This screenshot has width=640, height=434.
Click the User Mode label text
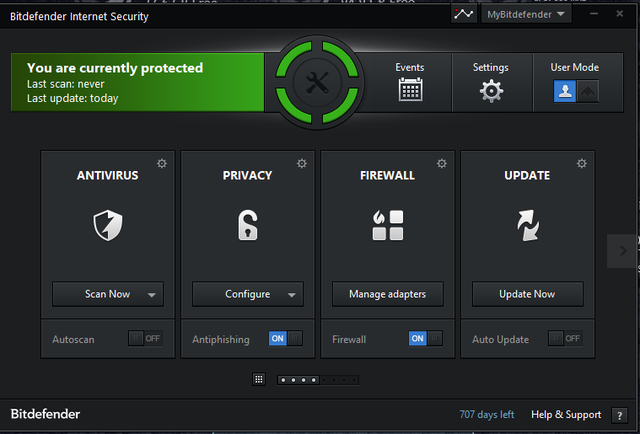pyautogui.click(x=575, y=67)
